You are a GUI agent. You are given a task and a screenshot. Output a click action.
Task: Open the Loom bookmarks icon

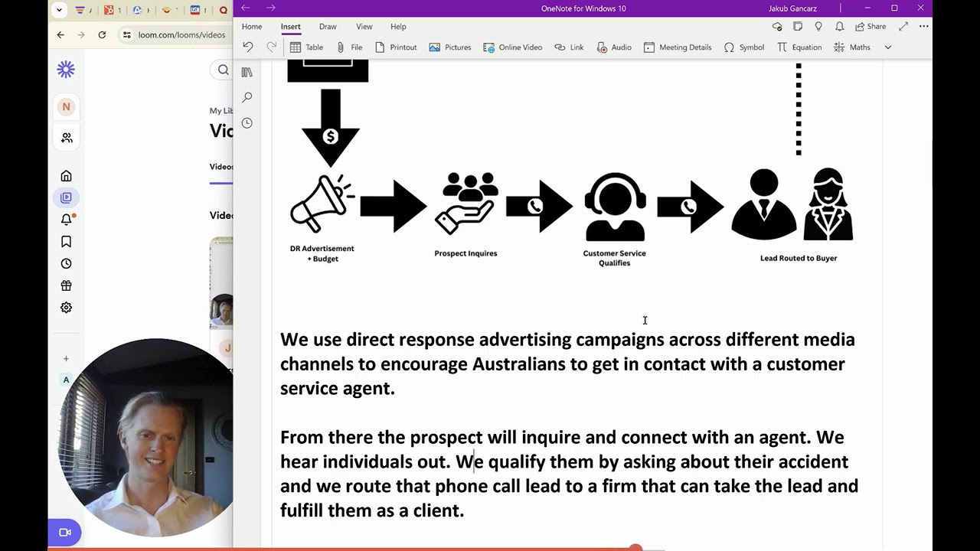pyautogui.click(x=66, y=242)
